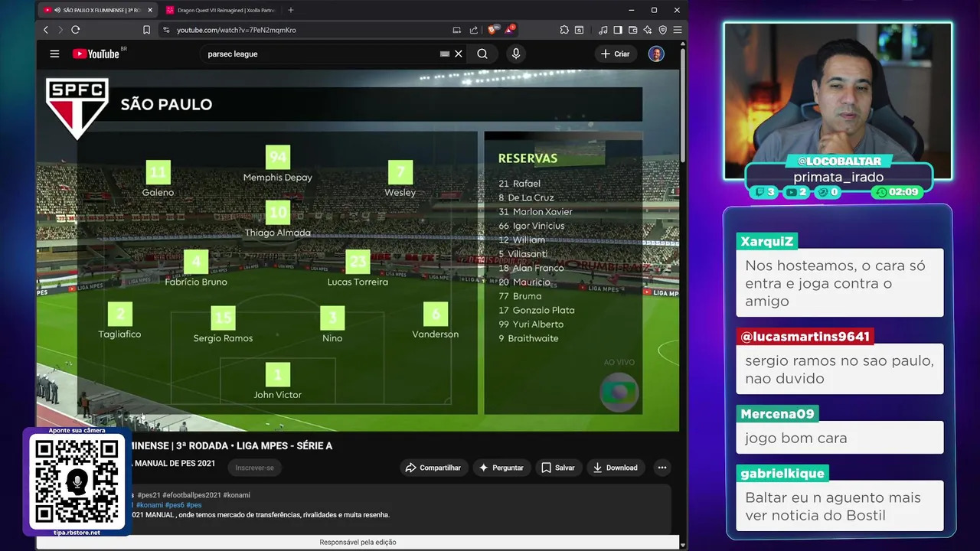This screenshot has width=980, height=551.
Task: Save the video with Salvar button
Action: pos(558,468)
